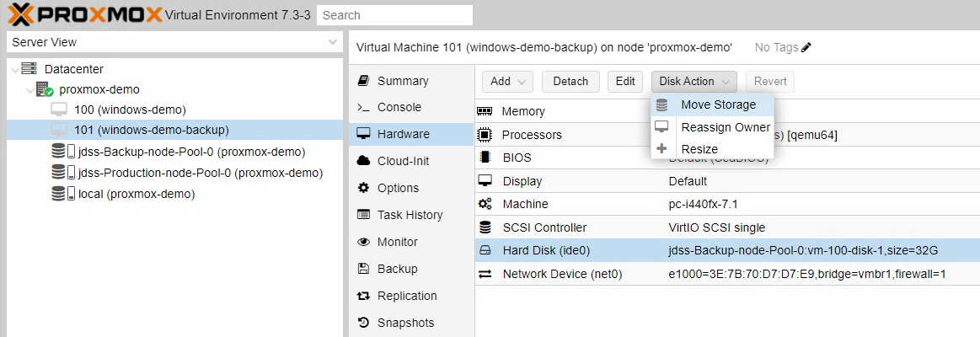Click the pencil icon to edit tags
The height and width of the screenshot is (337, 980).
(806, 47)
